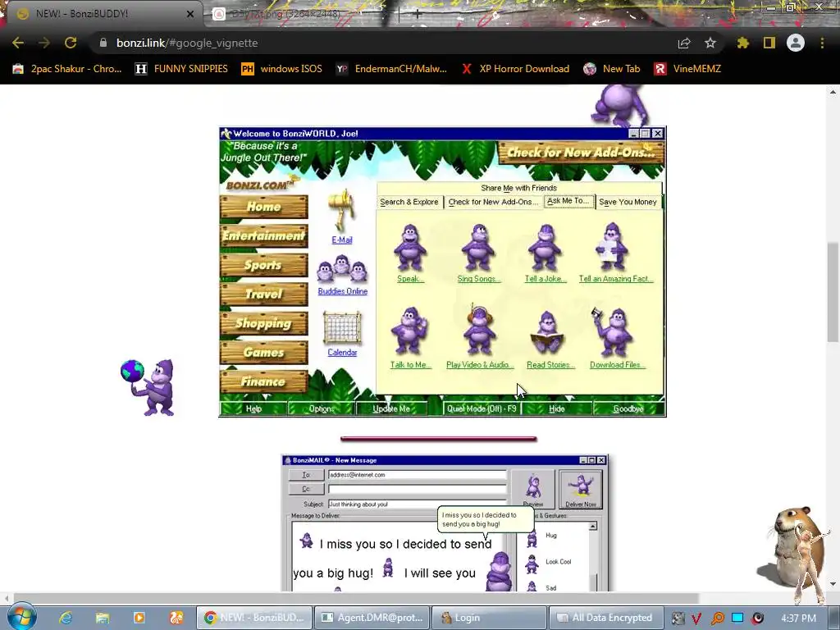Screen dimensions: 840x630
Task: Click the 4:37 PM system clock
Action: click(x=798, y=618)
